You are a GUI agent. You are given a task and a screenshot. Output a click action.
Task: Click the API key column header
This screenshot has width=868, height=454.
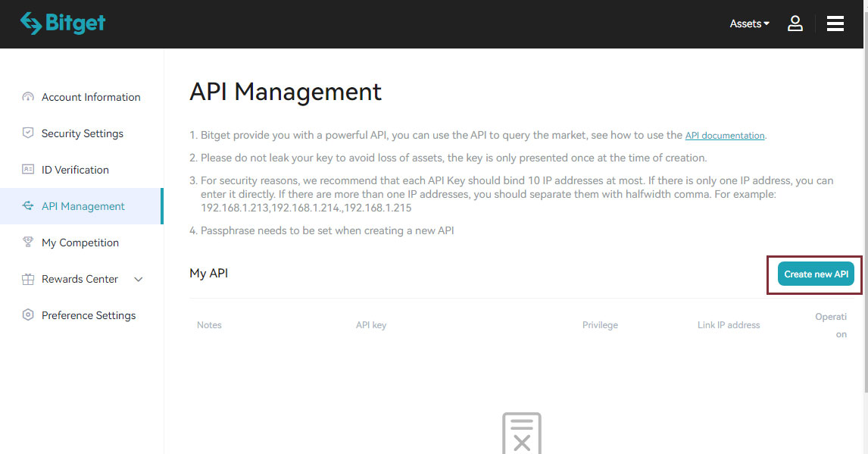371,325
